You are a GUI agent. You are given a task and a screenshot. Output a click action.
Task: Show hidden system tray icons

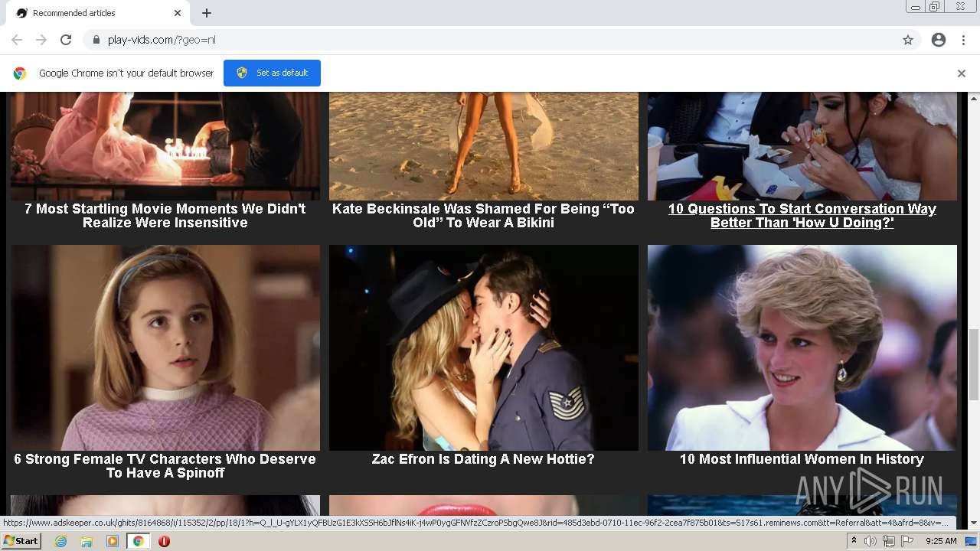tap(854, 541)
